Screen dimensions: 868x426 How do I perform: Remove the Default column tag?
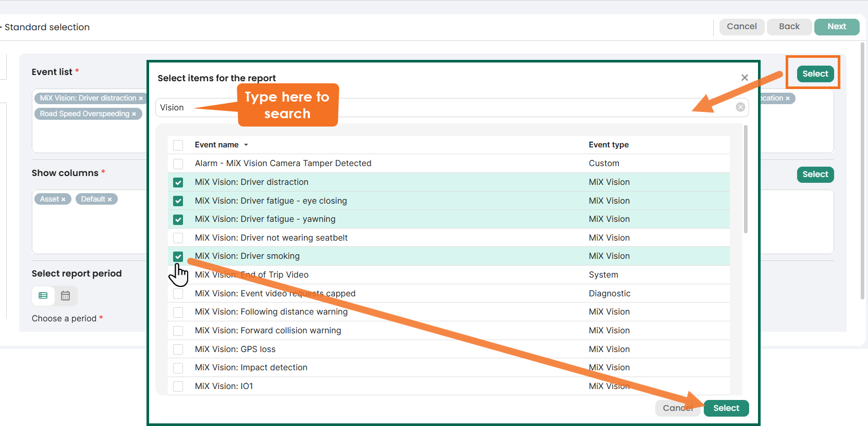point(110,199)
